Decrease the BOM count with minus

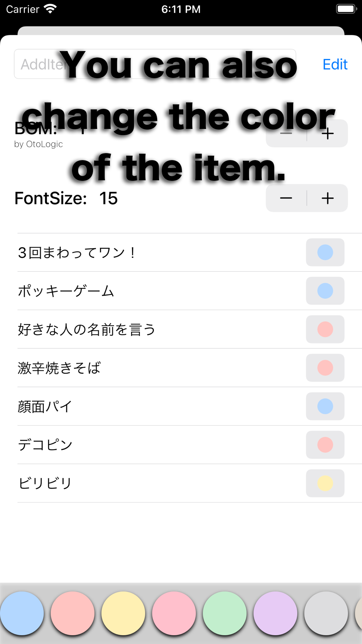click(x=286, y=134)
